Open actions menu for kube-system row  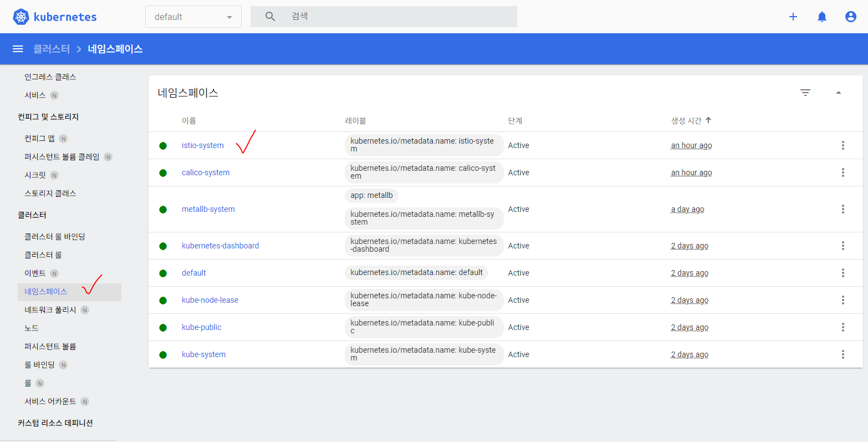(x=843, y=354)
